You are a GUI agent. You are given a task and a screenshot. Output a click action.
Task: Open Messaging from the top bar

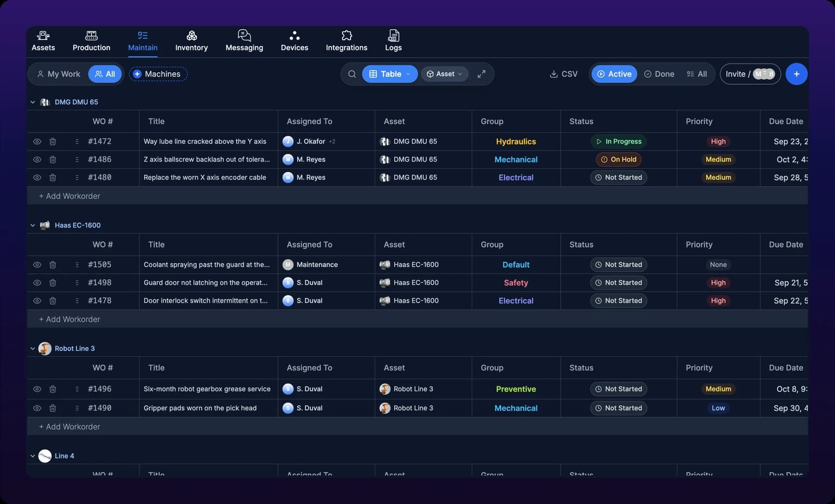(244, 41)
